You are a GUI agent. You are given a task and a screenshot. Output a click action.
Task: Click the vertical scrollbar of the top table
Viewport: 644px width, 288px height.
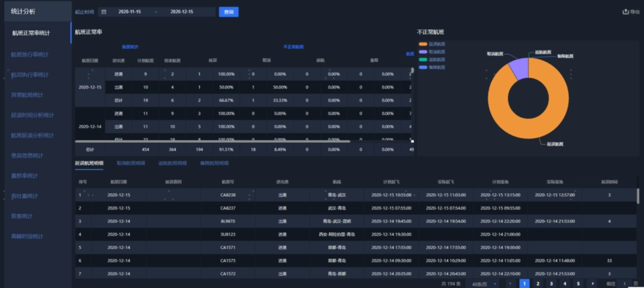[x=412, y=70]
